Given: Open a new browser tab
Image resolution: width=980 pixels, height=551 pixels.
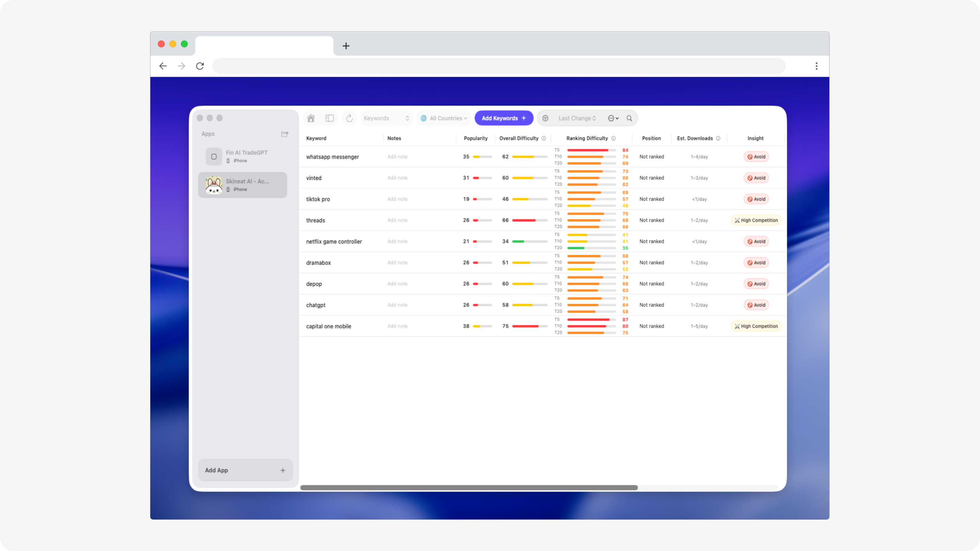Looking at the screenshot, I should click(346, 46).
